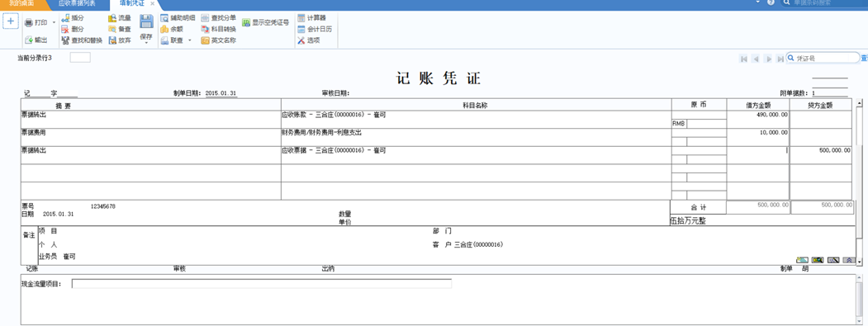Open the 会计日历 accounting calendar
This screenshot has width=868, height=326.
pyautogui.click(x=315, y=30)
